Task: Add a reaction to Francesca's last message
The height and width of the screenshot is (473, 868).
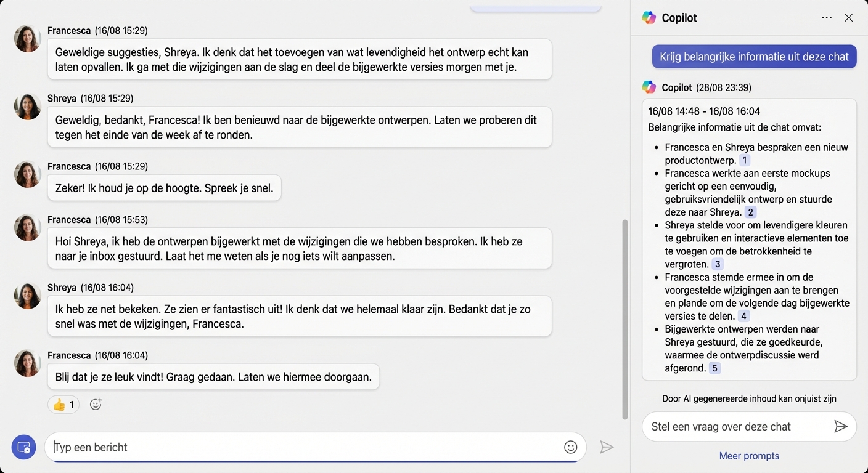Action: click(x=96, y=404)
